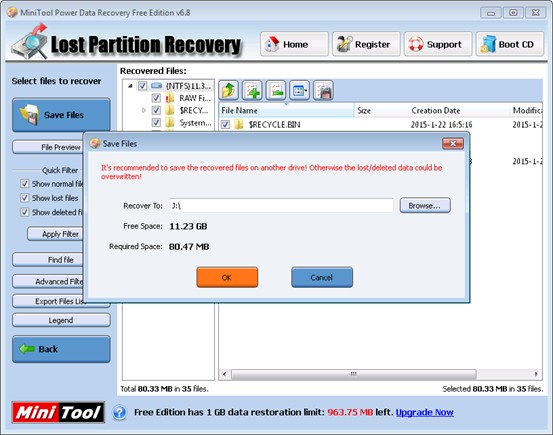The image size is (553, 435).
Task: Click the Upgrade Now link
Action: point(425,412)
